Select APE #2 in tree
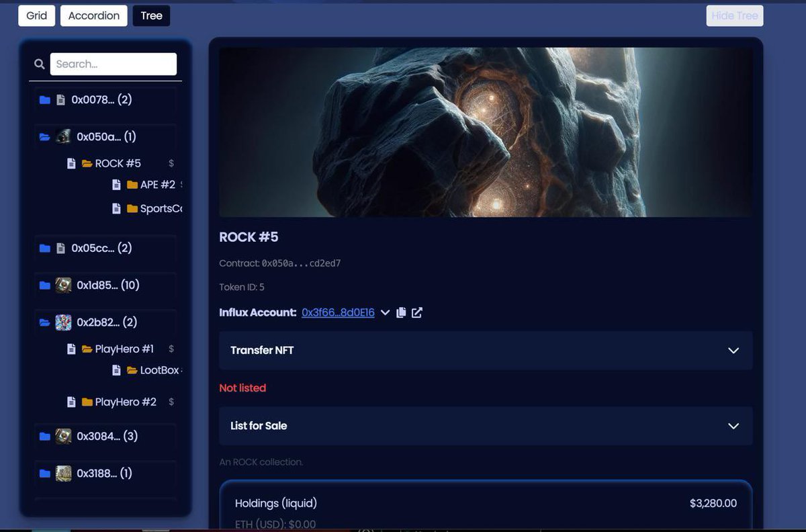The image size is (806, 532). click(x=158, y=185)
